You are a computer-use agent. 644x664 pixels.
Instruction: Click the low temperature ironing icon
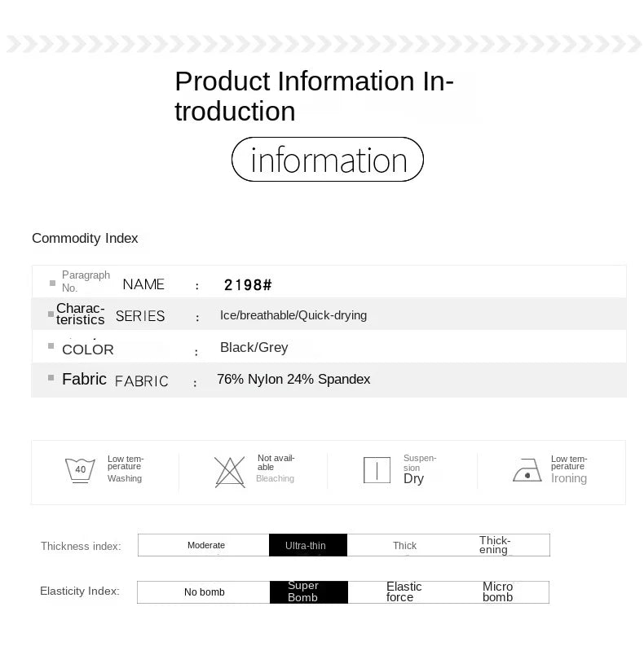click(x=527, y=471)
